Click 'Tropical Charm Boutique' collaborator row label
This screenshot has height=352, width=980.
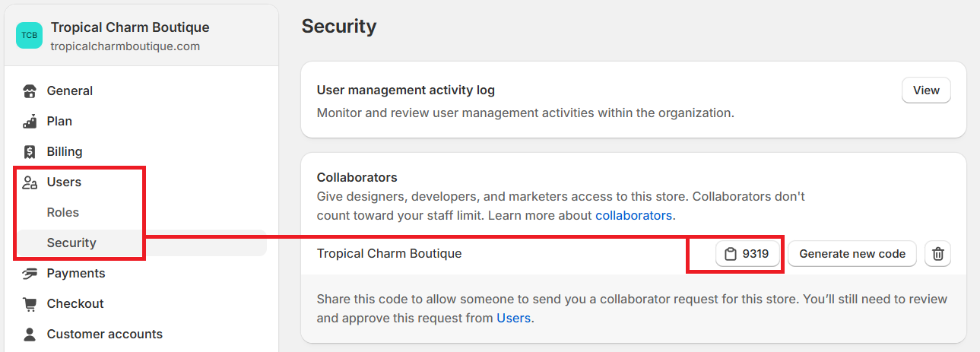click(x=389, y=254)
